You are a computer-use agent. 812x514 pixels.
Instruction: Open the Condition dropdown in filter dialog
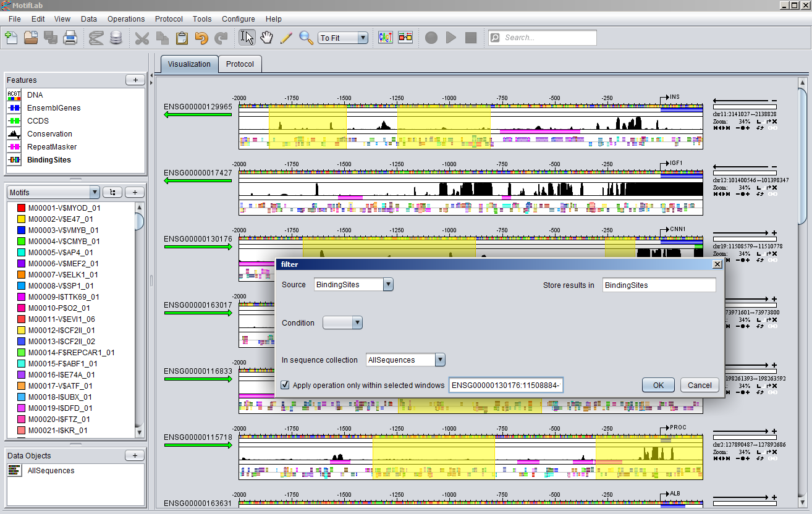point(357,322)
